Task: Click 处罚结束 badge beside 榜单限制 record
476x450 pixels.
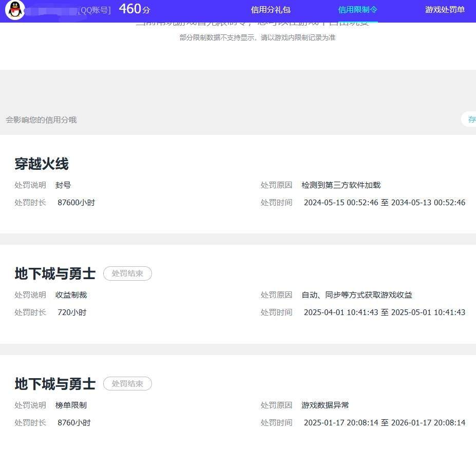Action: click(x=127, y=383)
